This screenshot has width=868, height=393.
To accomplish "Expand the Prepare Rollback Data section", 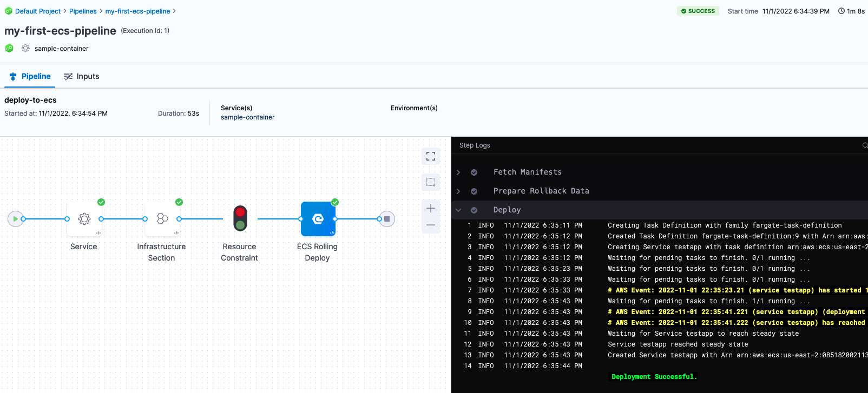I will click(x=458, y=191).
